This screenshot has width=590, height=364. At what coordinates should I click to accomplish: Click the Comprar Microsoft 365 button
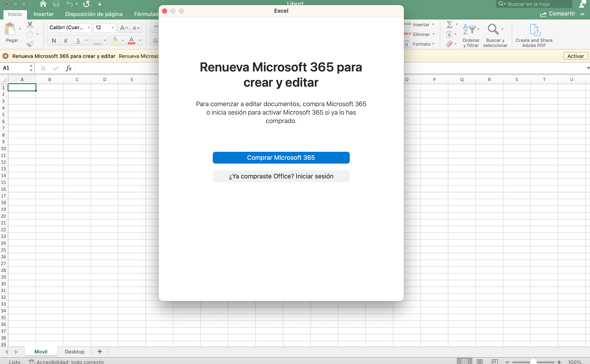point(281,157)
